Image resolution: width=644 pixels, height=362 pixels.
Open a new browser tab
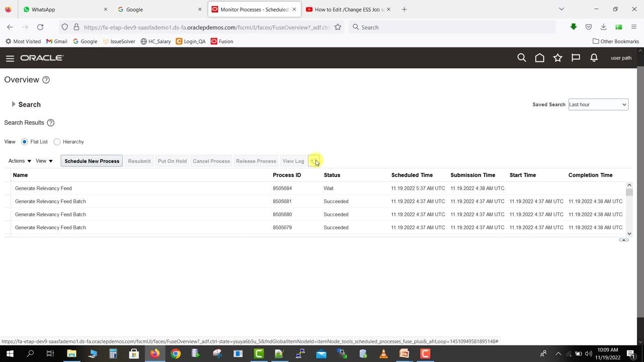pos(404,9)
